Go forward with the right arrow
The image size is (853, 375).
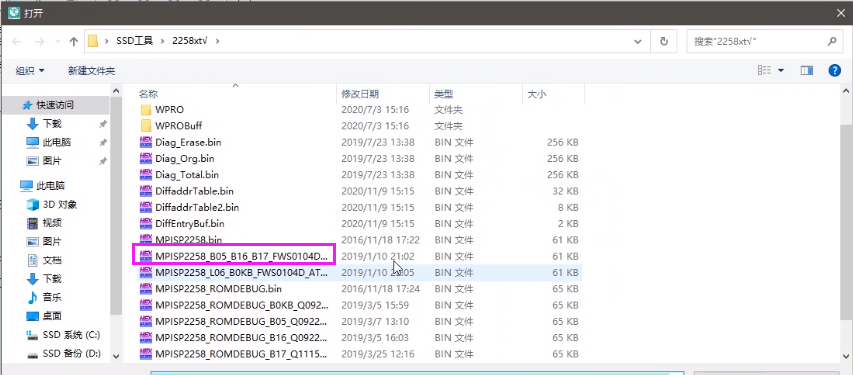[x=40, y=41]
